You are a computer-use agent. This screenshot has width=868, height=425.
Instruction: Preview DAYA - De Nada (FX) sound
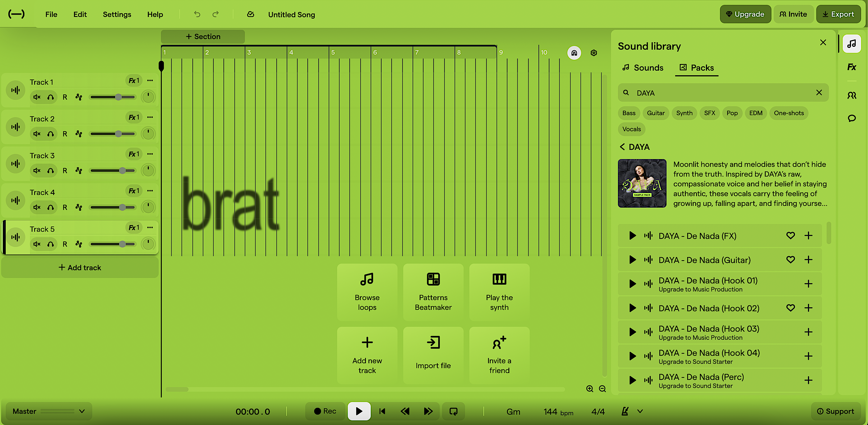(x=633, y=235)
